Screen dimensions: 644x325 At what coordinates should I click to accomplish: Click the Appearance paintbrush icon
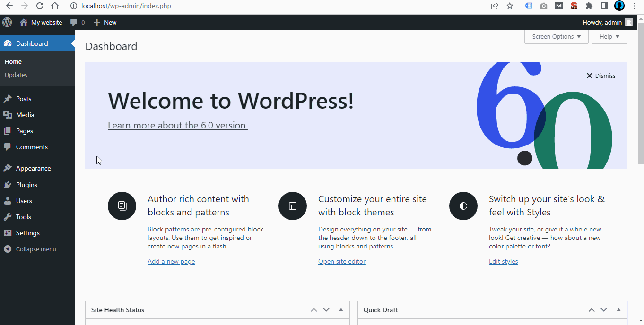pos(8,168)
